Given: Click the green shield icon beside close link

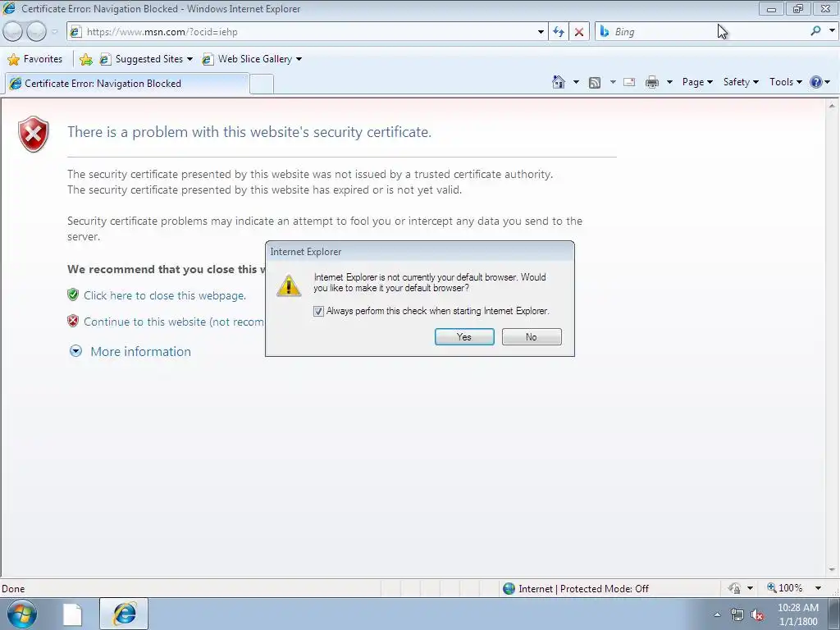Looking at the screenshot, I should click(73, 294).
